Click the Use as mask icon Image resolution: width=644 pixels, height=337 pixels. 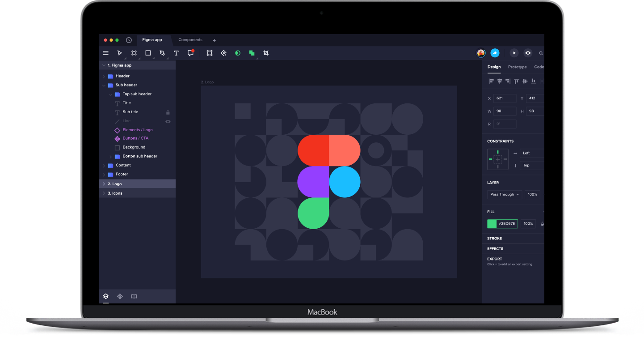238,53
